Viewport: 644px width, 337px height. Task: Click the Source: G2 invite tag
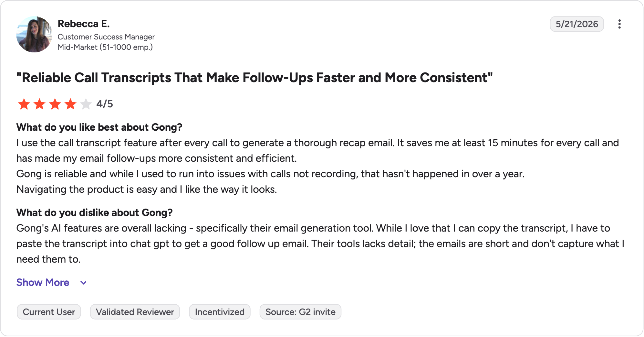click(x=300, y=312)
